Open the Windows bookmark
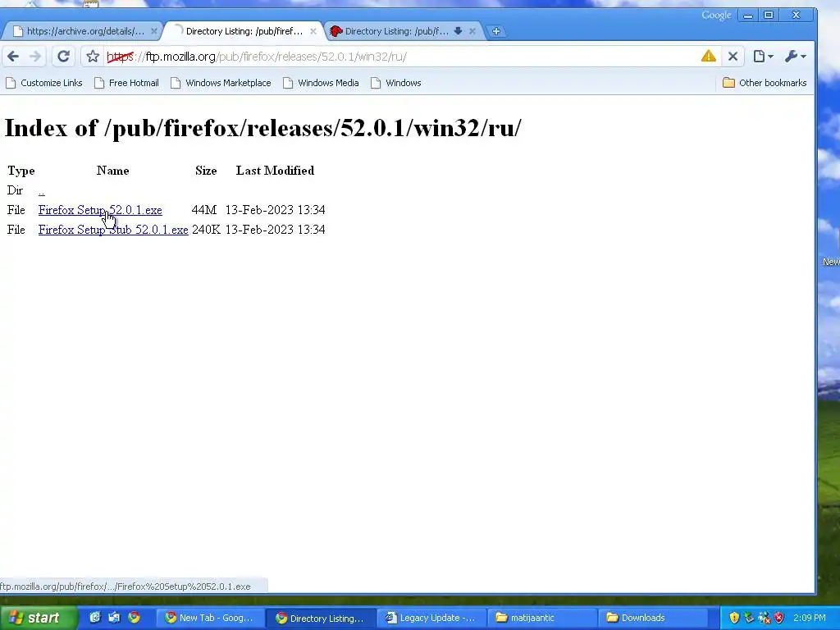 (396, 83)
